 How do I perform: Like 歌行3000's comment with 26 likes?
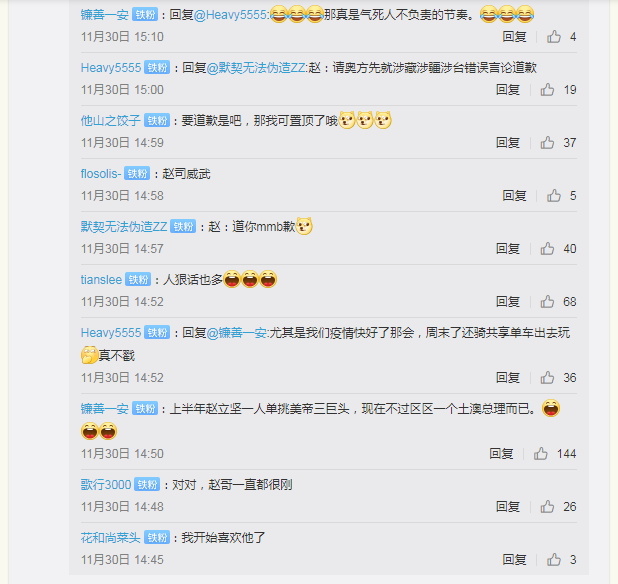(x=547, y=506)
